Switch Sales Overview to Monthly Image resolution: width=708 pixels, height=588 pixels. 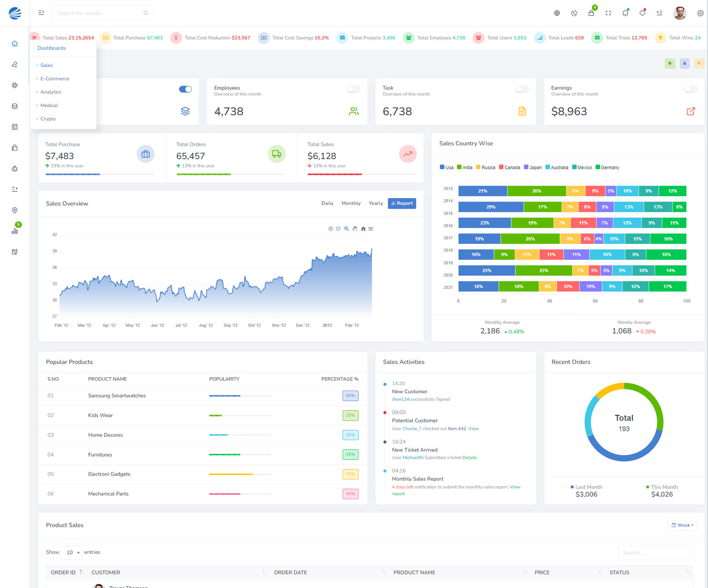pyautogui.click(x=351, y=203)
